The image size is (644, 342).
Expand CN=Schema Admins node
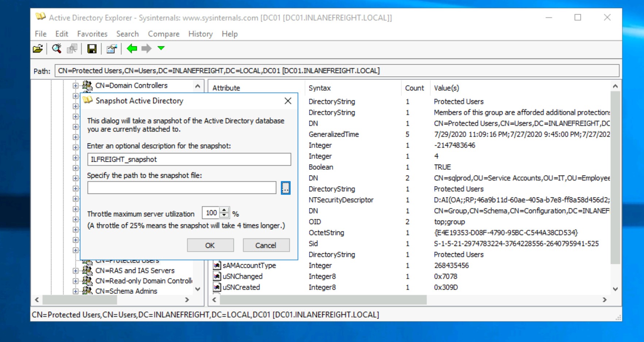(x=76, y=291)
